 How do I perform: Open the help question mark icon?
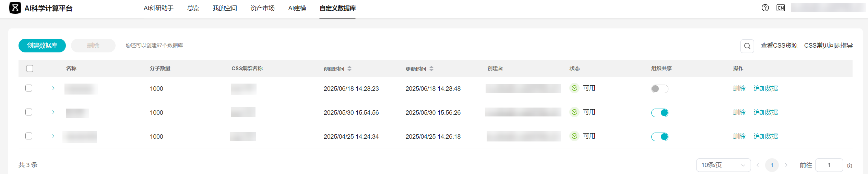765,8
